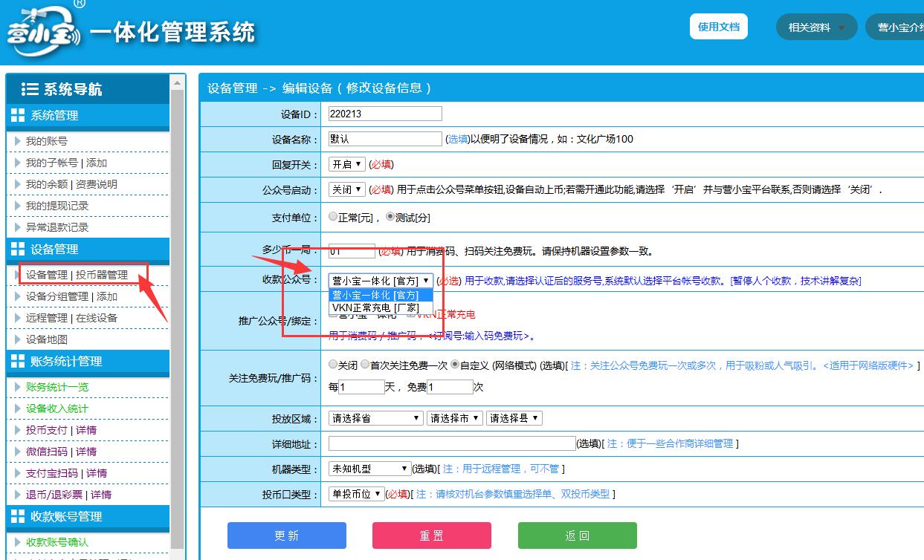
Task: Open 微信扫码 link
Action: click(47, 452)
